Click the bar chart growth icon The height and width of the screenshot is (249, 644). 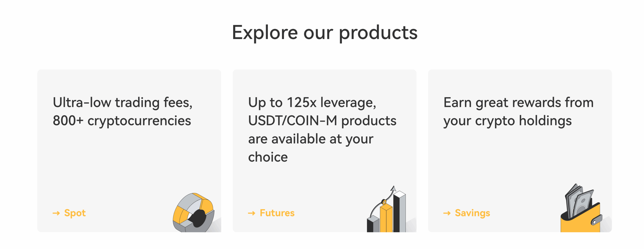[386, 209]
